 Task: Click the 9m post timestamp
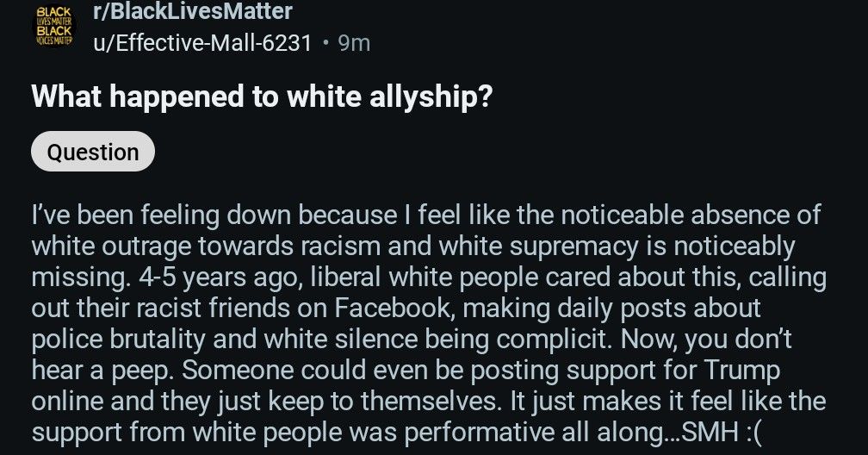click(x=354, y=43)
